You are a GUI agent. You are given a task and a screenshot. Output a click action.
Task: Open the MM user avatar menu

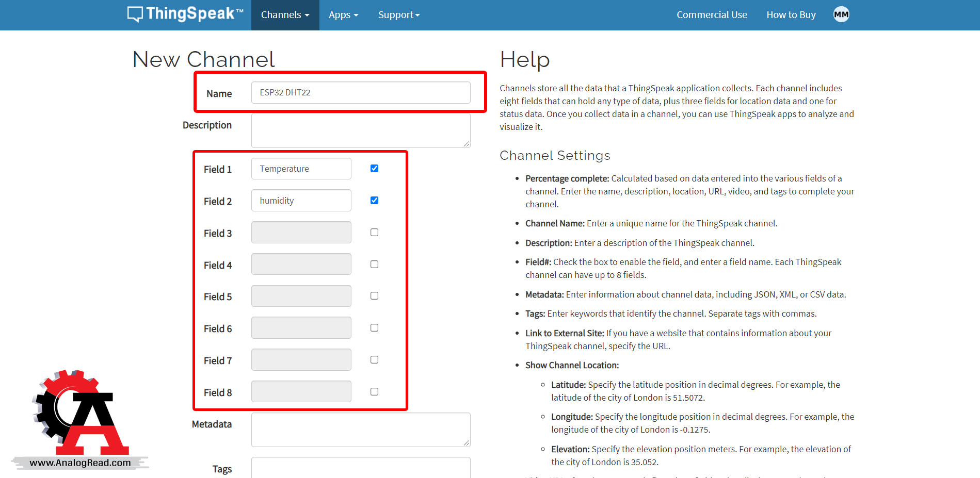(841, 14)
